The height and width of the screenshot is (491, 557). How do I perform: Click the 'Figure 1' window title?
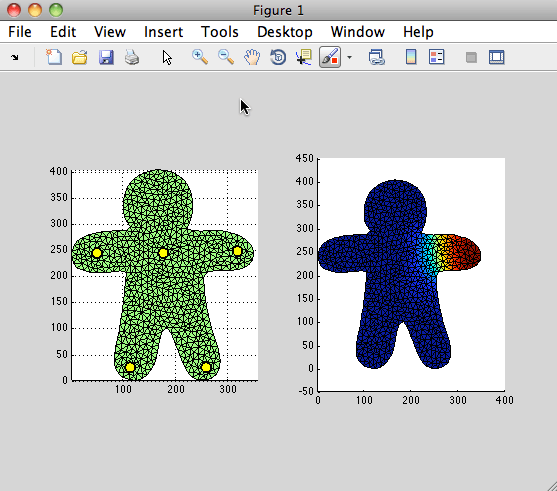click(278, 10)
